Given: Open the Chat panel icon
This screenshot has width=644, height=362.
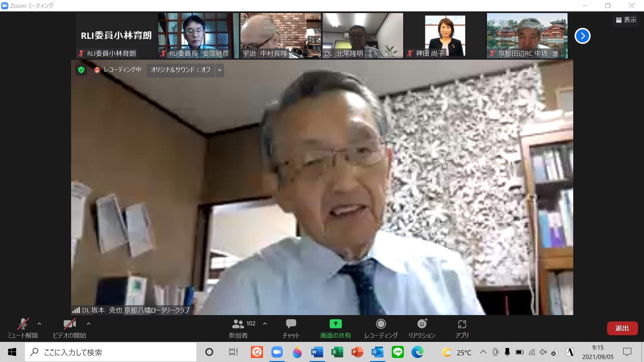Looking at the screenshot, I should 291,324.
